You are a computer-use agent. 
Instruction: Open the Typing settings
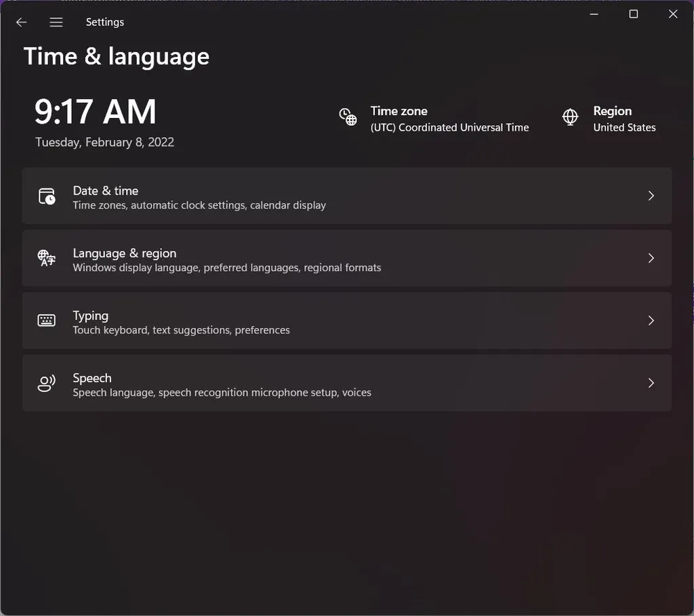pyautogui.click(x=347, y=321)
